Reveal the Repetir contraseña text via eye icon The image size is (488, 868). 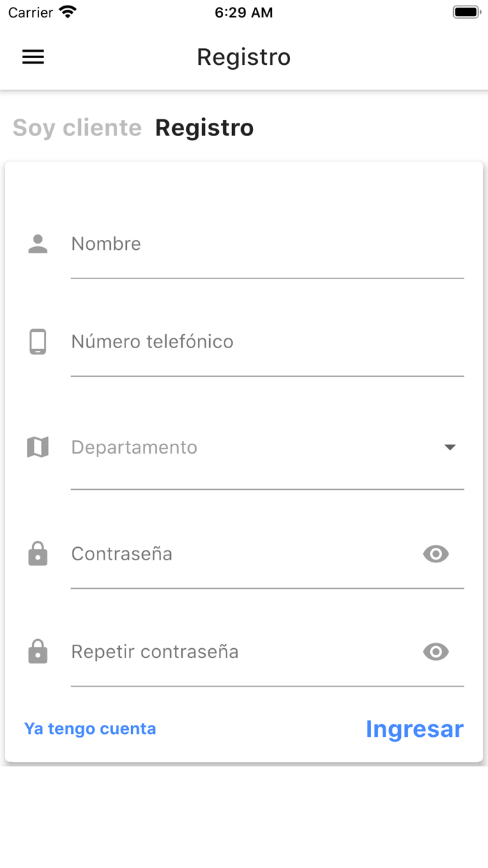436,651
